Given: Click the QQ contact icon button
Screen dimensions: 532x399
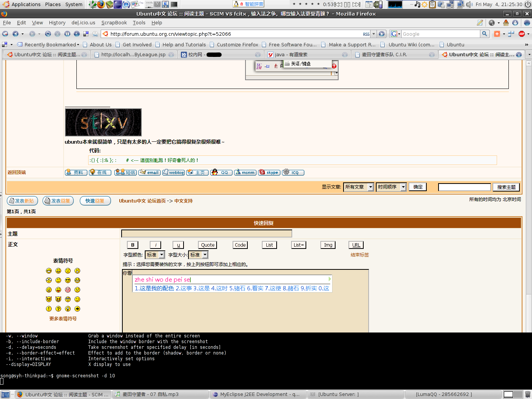Looking at the screenshot, I should tap(222, 172).
